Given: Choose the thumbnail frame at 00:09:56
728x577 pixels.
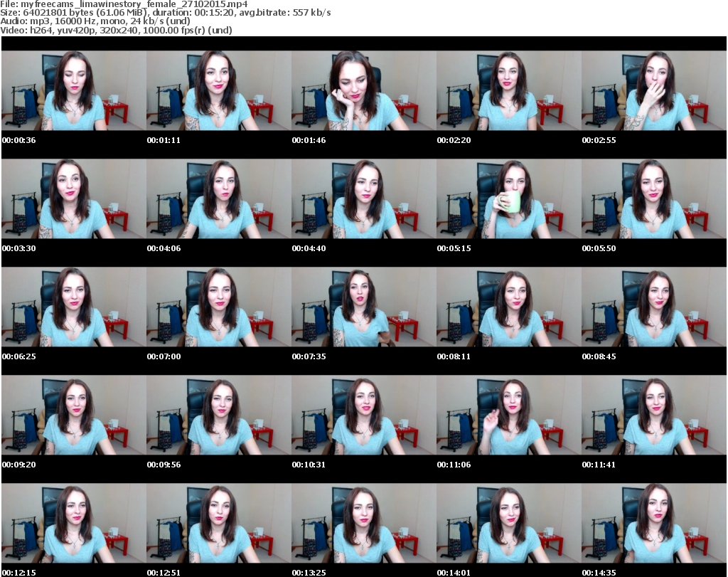Looking at the screenshot, I should pos(219,415).
